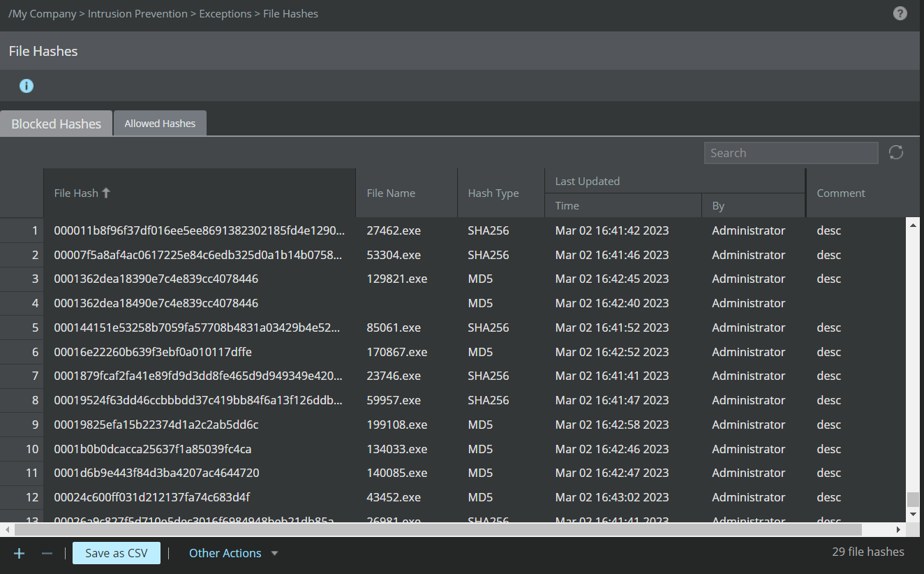Image resolution: width=924 pixels, height=574 pixels.
Task: Click vertical scrollbar up arrow
Action: tap(913, 224)
